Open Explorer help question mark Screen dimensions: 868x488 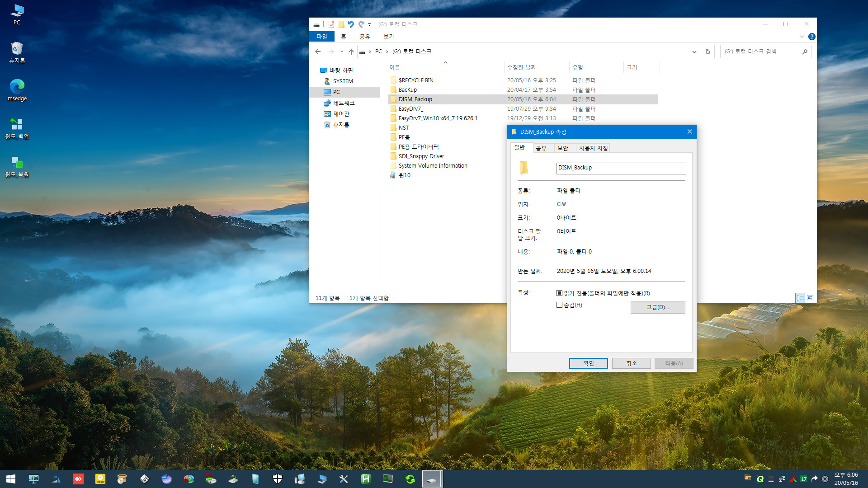point(811,37)
